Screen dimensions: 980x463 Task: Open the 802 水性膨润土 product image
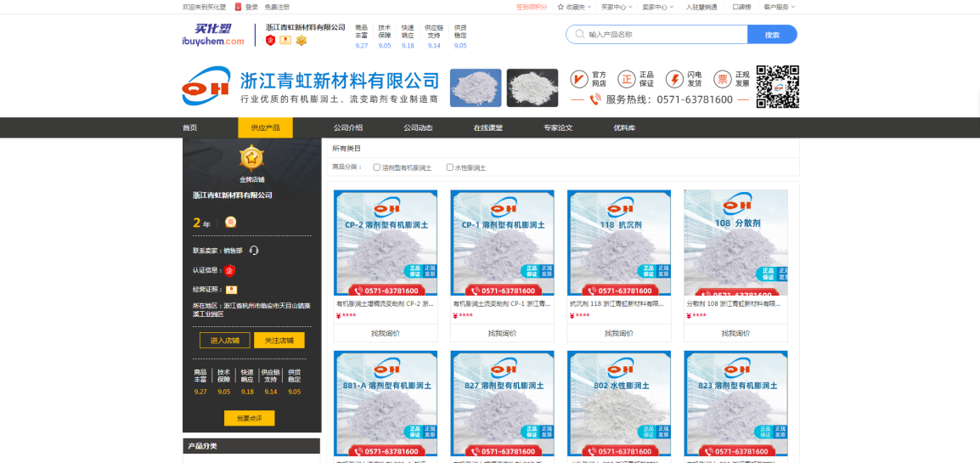pyautogui.click(x=619, y=404)
